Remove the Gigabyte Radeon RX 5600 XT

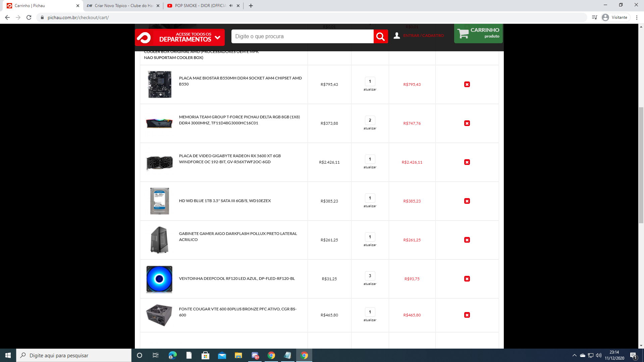coord(467,162)
